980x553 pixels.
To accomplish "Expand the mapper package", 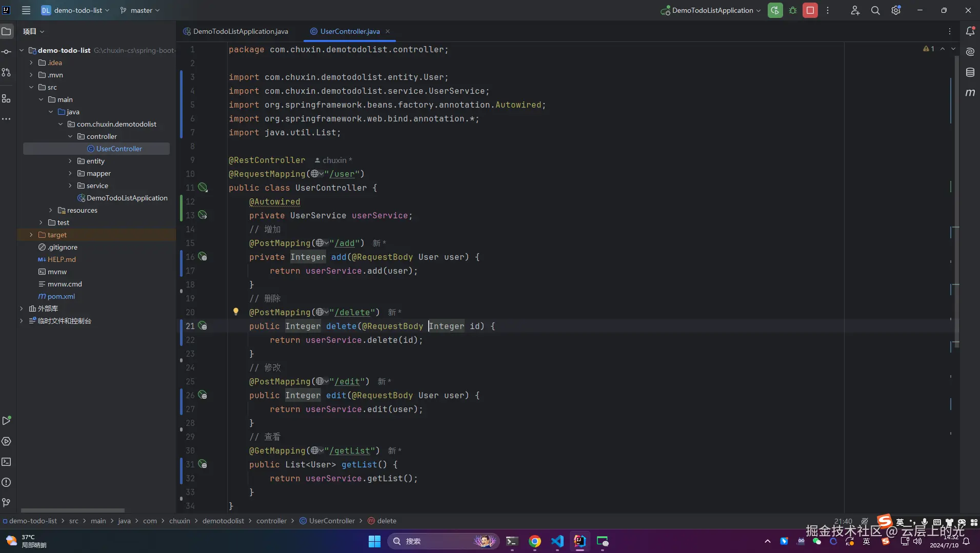I will coord(70,173).
